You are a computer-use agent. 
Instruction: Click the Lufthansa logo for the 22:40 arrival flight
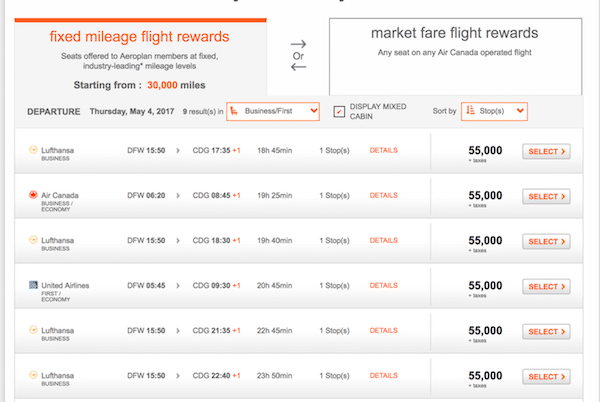tap(33, 375)
